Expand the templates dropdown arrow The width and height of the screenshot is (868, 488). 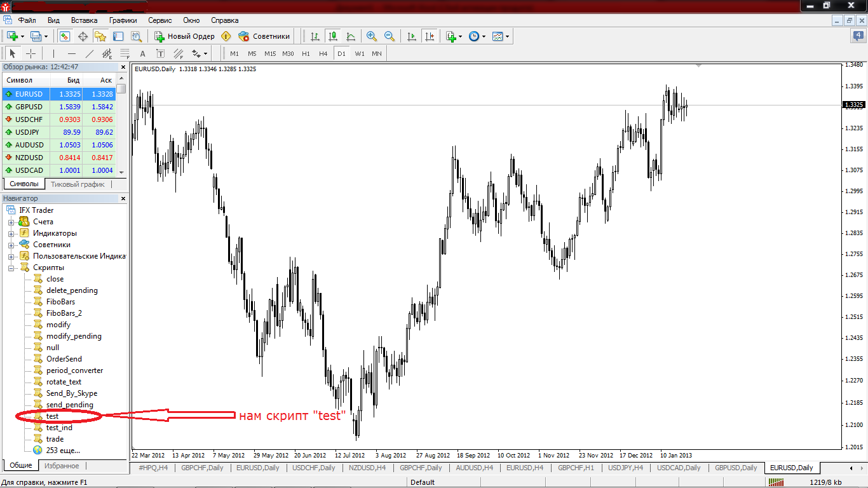click(x=507, y=36)
